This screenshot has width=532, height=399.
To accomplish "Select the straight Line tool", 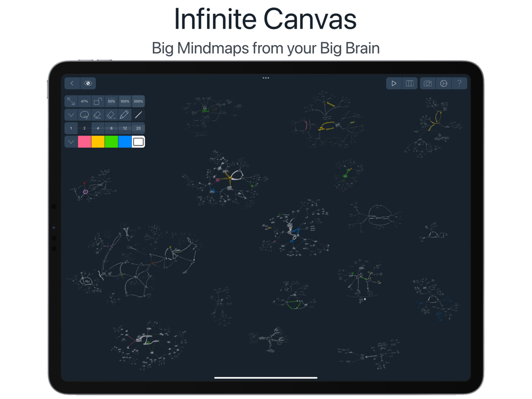I will [138, 115].
